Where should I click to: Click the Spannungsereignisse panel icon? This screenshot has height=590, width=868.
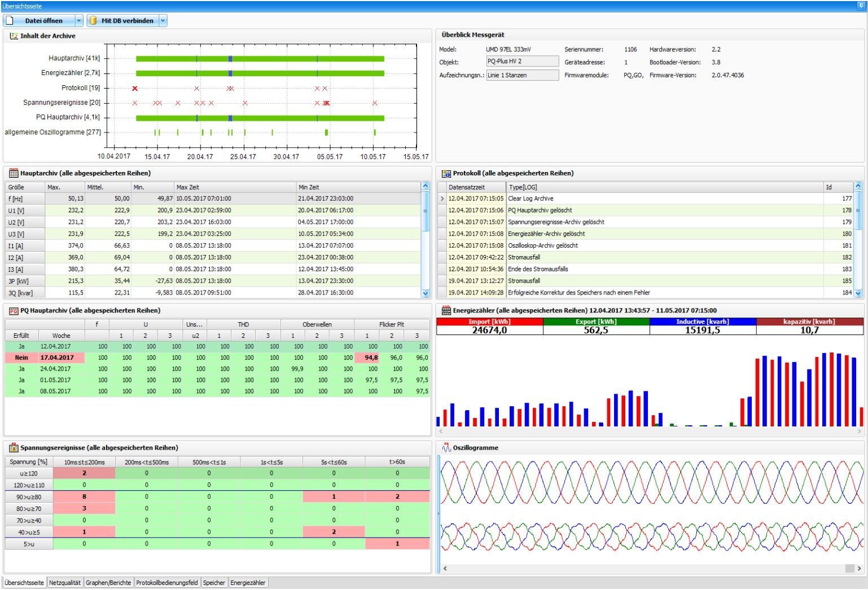click(14, 448)
